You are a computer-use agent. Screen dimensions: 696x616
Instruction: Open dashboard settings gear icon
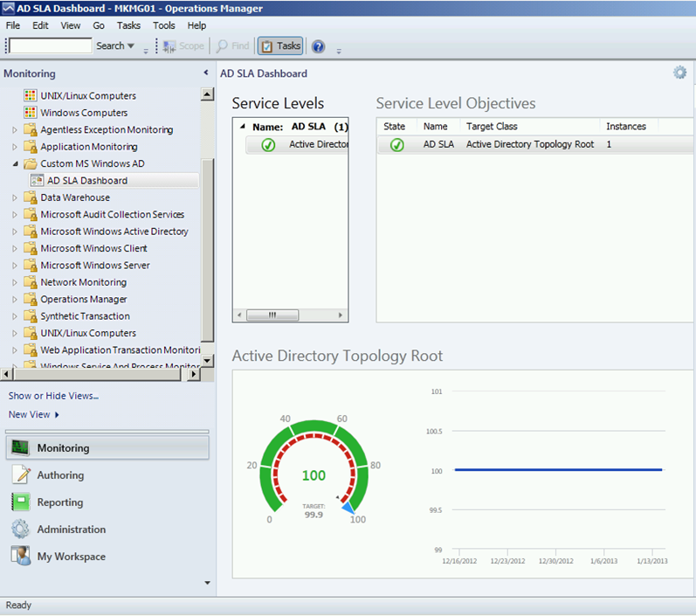click(x=679, y=73)
